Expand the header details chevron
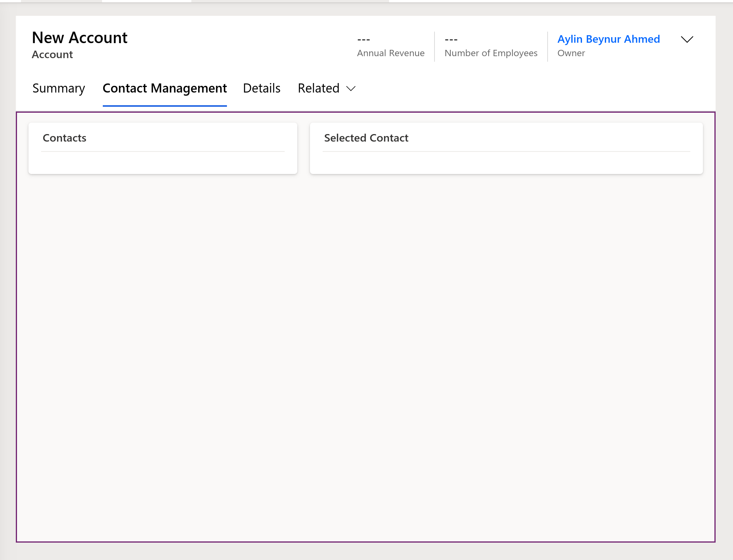Image resolution: width=733 pixels, height=560 pixels. (x=687, y=39)
